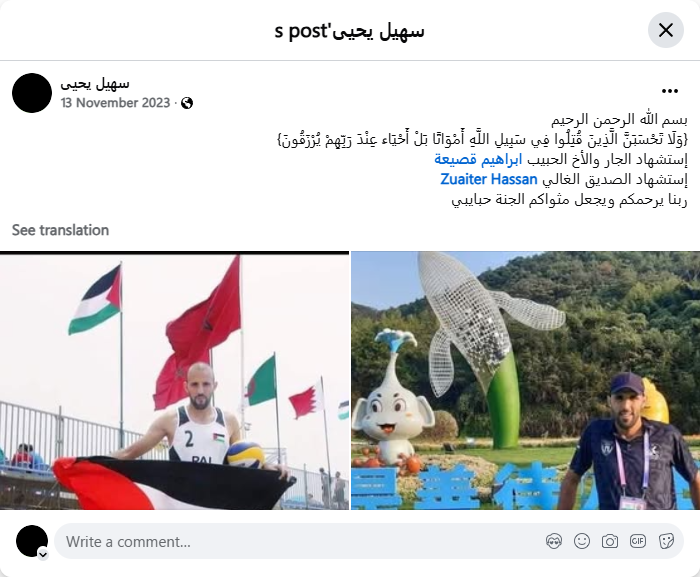This screenshot has width=700, height=577.
Task: Open the tagged profile Zuaiter Hassan
Action: [488, 179]
